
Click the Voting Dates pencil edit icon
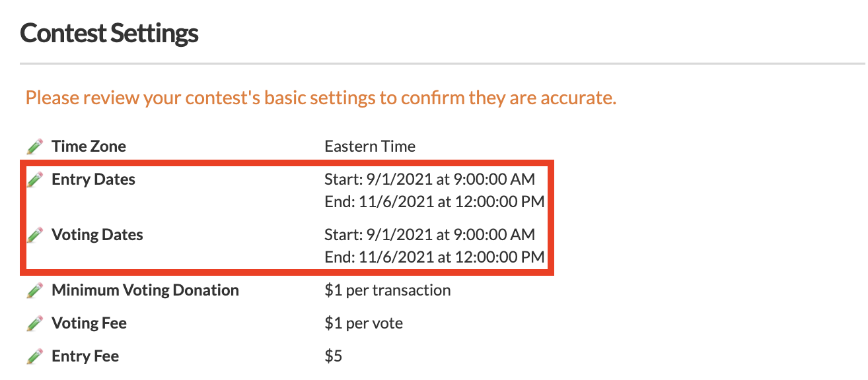click(35, 235)
